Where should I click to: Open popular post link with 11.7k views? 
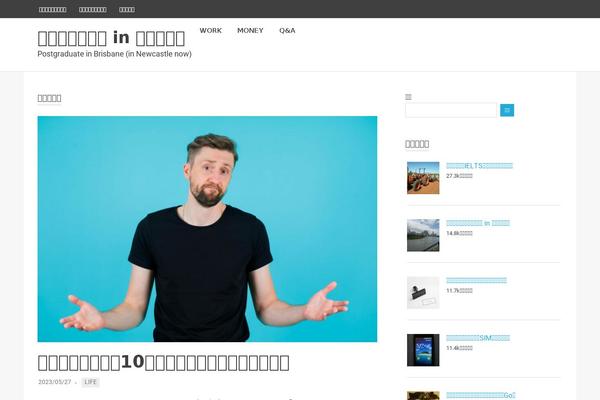[x=476, y=281]
